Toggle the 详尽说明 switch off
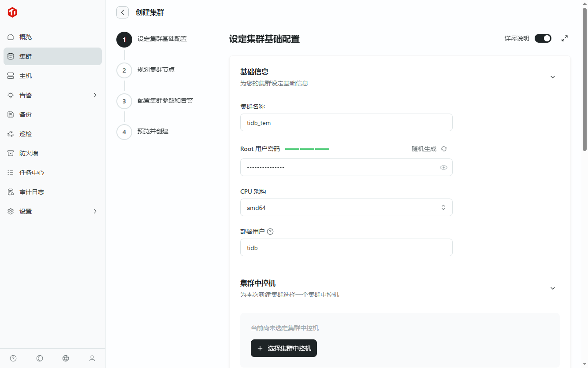 (x=543, y=38)
